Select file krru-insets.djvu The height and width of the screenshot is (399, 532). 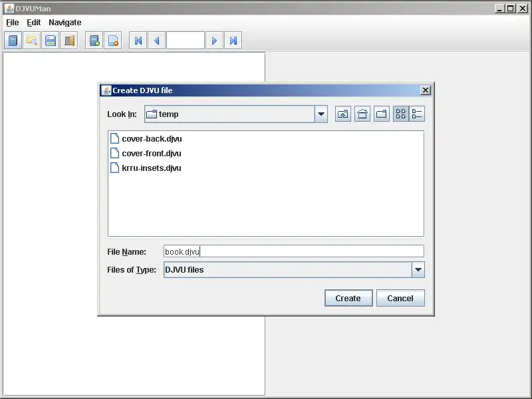tap(146, 168)
